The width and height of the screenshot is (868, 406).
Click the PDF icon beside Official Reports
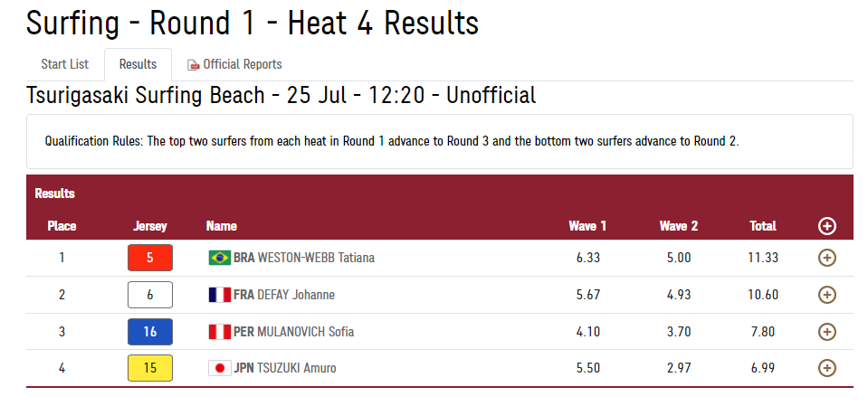pyautogui.click(x=193, y=65)
